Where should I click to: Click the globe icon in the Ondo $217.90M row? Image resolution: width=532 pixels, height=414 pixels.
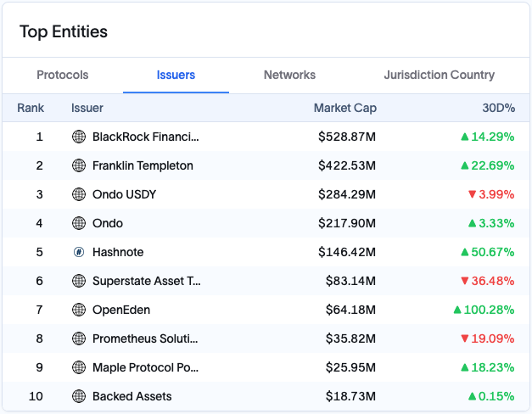(x=79, y=223)
